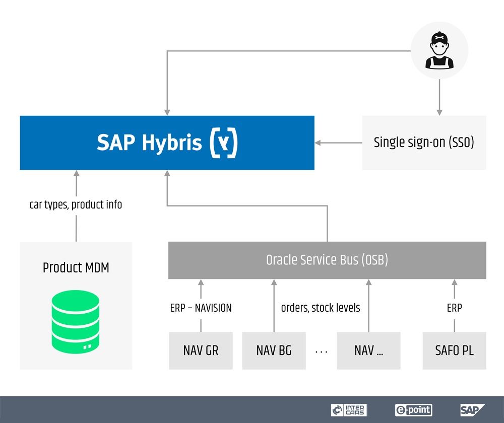504x423 pixels.
Task: Click the NAV ... box
Action: pyautogui.click(x=368, y=350)
